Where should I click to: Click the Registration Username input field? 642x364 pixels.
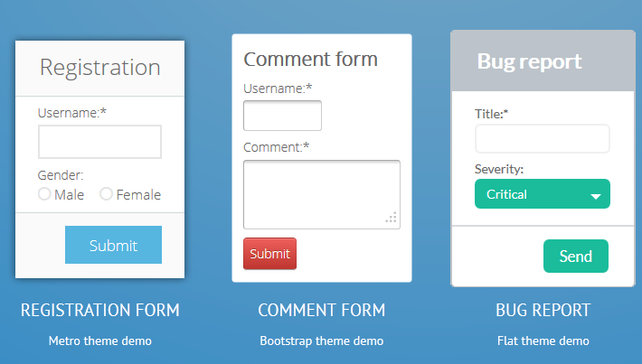pos(99,142)
